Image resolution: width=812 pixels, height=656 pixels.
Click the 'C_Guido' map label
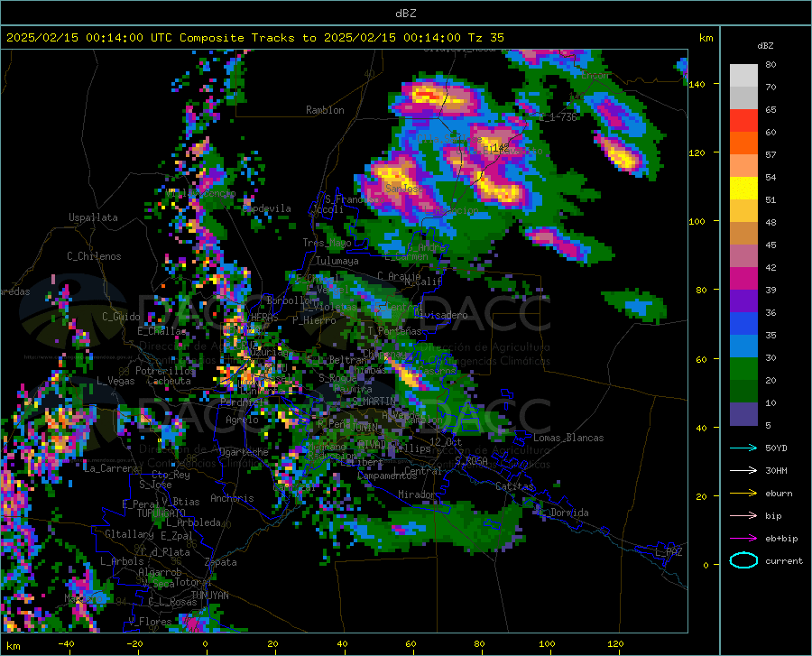click(x=121, y=317)
